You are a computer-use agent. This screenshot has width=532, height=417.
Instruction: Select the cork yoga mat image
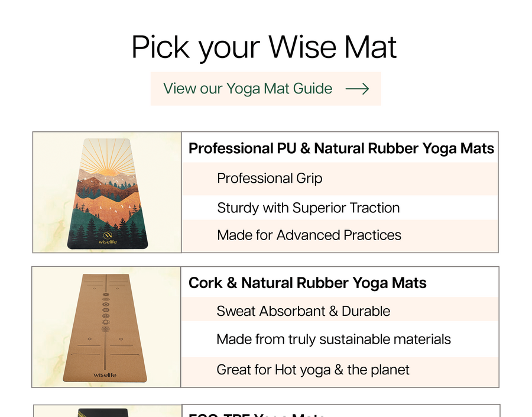106,327
